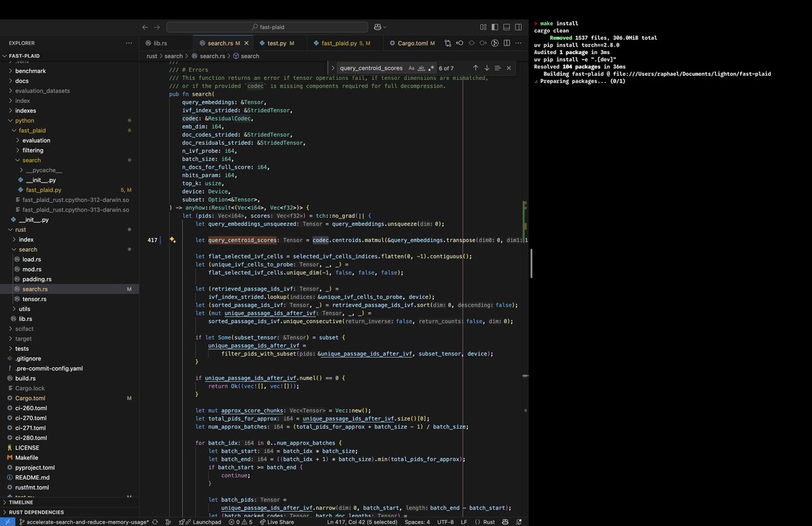Go forward with the navigation arrow

(156, 27)
